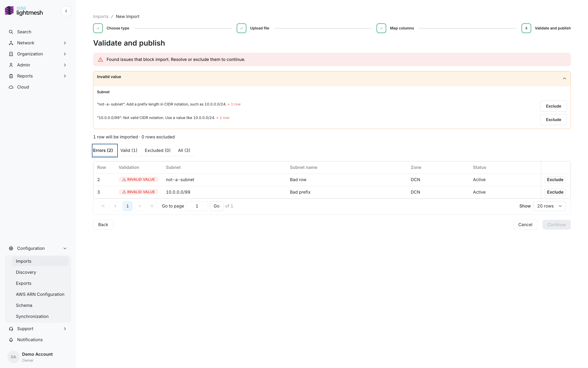Collapse the Invalid value panel

tap(565, 78)
